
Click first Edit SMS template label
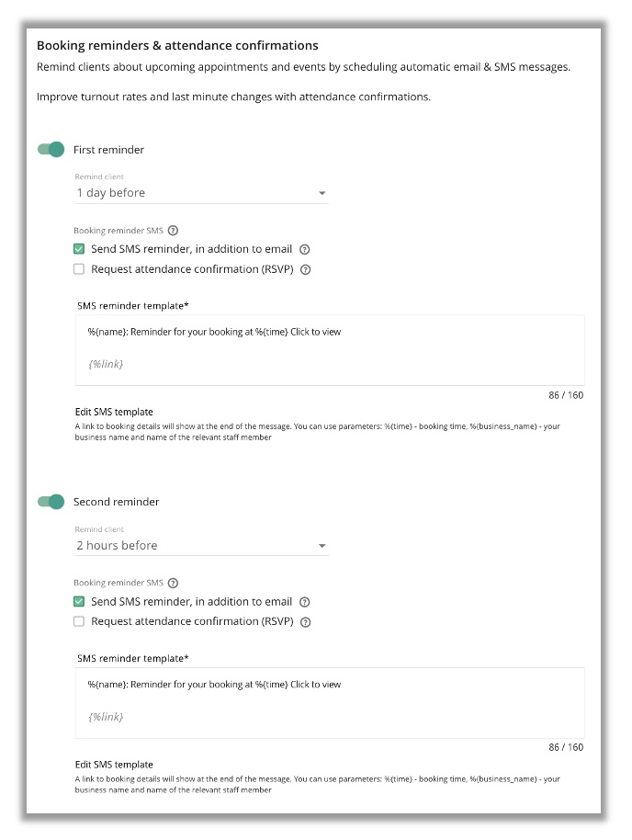pos(114,412)
